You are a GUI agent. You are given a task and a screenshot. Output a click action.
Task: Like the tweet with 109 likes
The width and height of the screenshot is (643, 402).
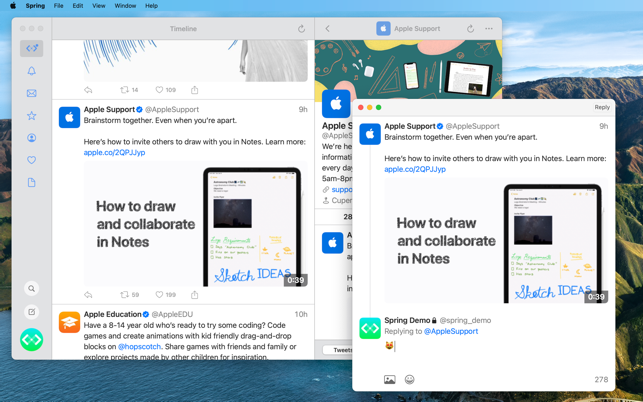pos(166,90)
